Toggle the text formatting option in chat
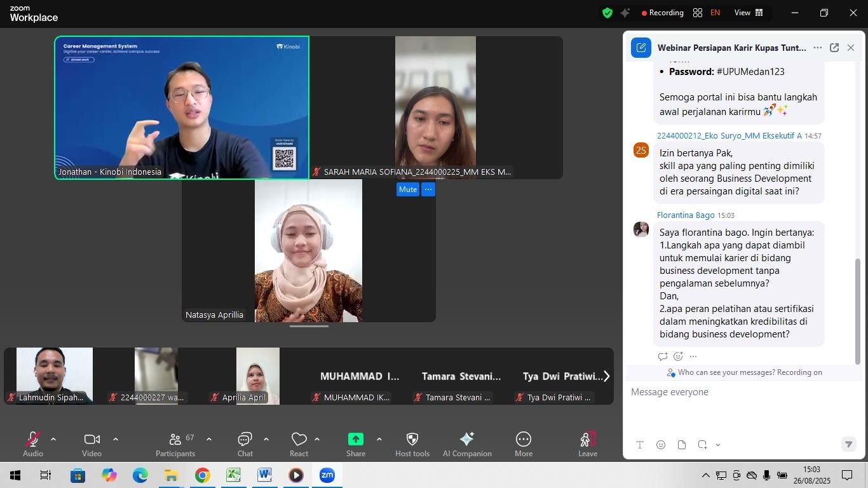The image size is (868, 488). point(640,445)
